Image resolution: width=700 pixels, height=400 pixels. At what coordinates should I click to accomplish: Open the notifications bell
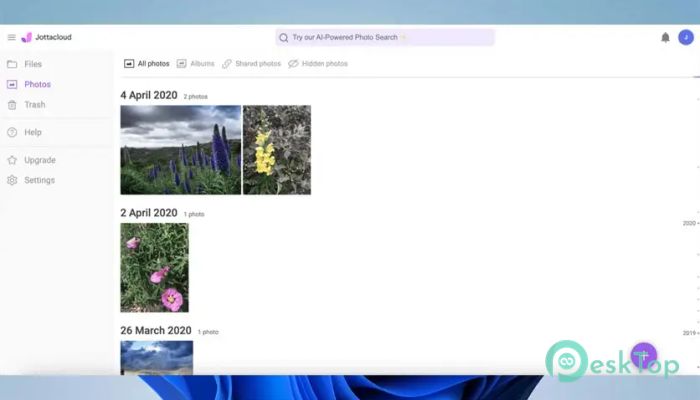[x=665, y=37]
